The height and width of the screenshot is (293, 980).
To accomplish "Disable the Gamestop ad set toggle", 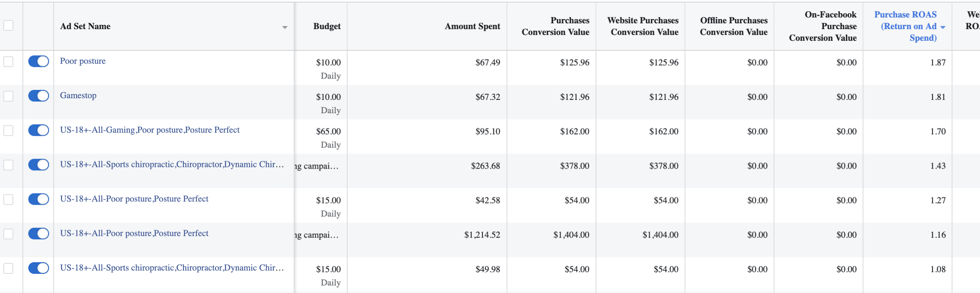I will point(39,96).
